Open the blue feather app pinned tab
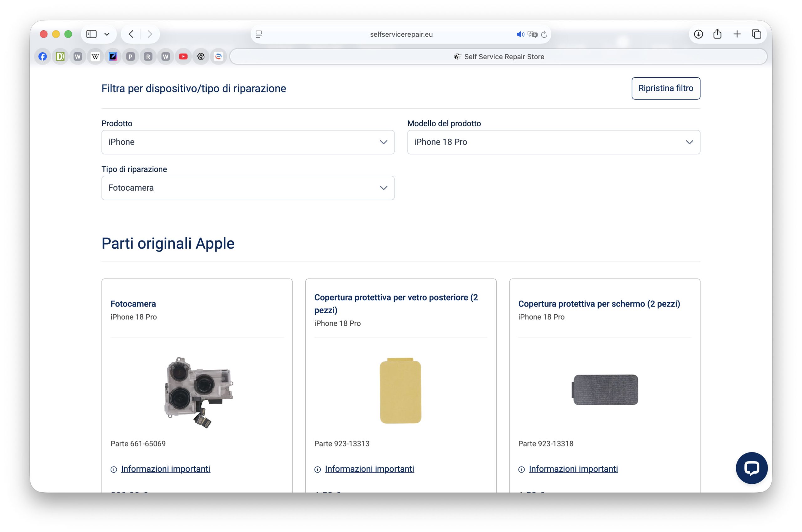Image resolution: width=802 pixels, height=532 pixels. click(113, 57)
